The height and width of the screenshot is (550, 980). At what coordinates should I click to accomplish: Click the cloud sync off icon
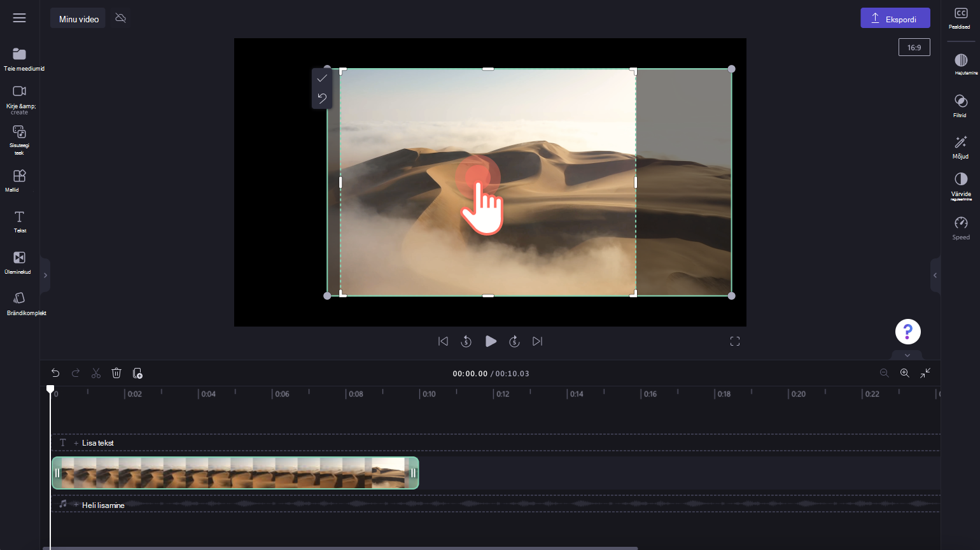click(x=120, y=18)
